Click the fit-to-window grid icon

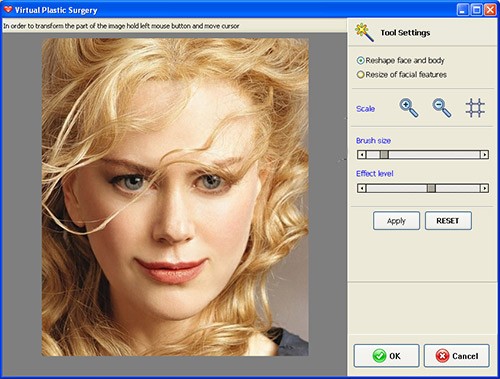pos(475,108)
